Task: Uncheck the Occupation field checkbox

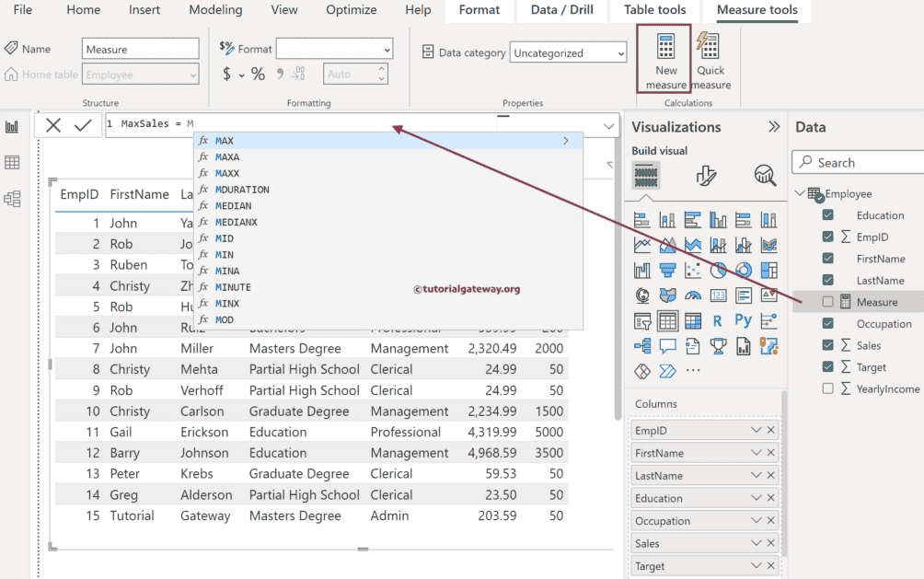Action: click(x=828, y=324)
